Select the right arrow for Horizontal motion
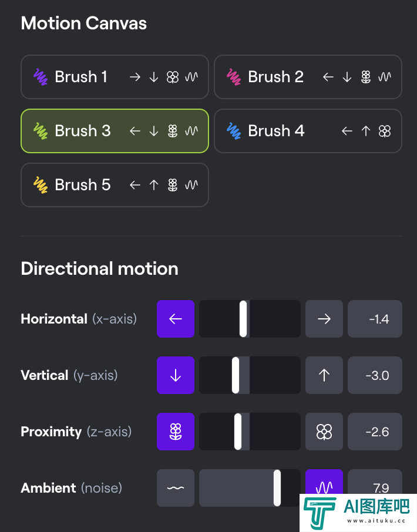Screen dimensions: 417x532 (x=324, y=319)
